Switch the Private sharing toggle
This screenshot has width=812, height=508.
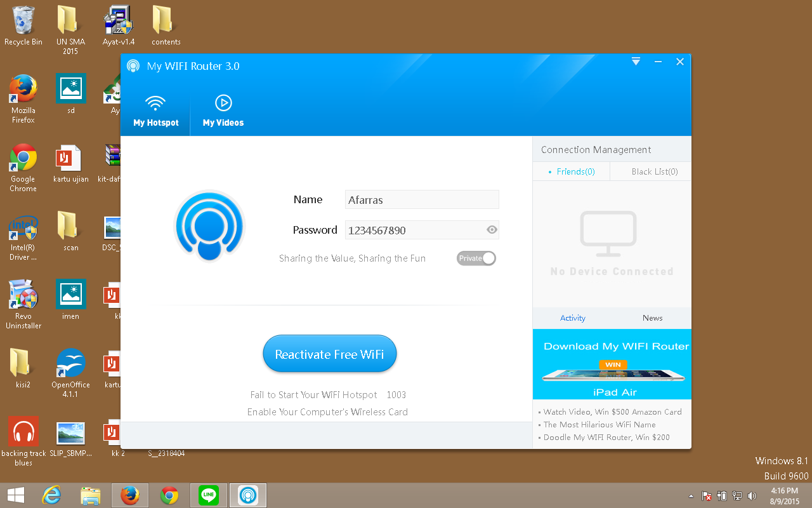click(476, 258)
